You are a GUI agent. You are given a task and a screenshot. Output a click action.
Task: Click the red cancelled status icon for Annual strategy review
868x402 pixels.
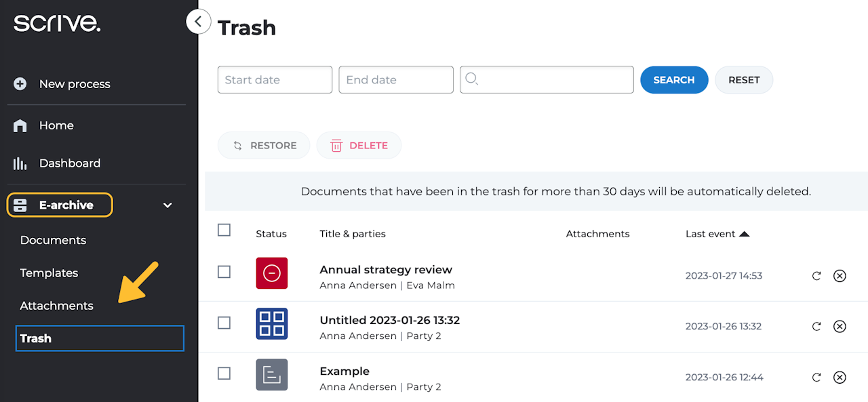point(272,273)
